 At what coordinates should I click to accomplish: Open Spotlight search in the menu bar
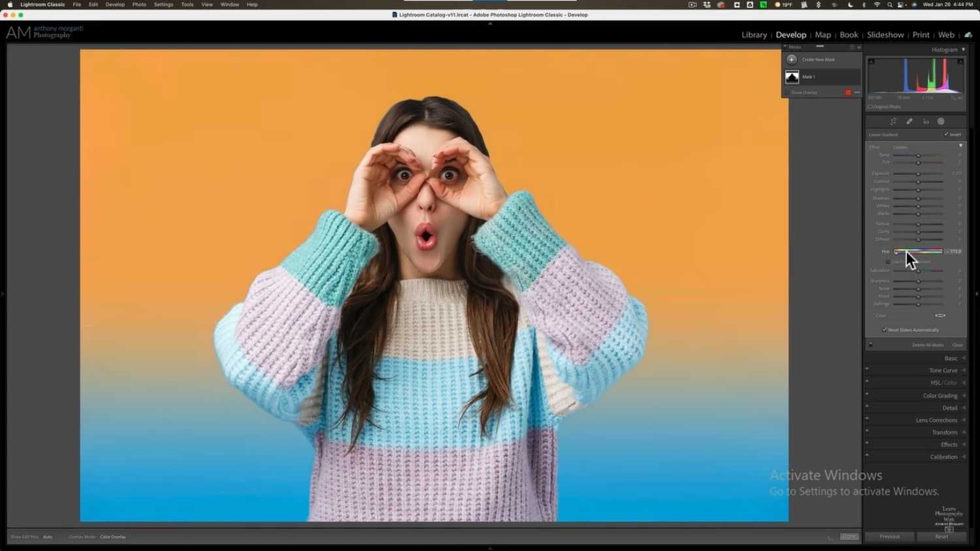[x=890, y=5]
